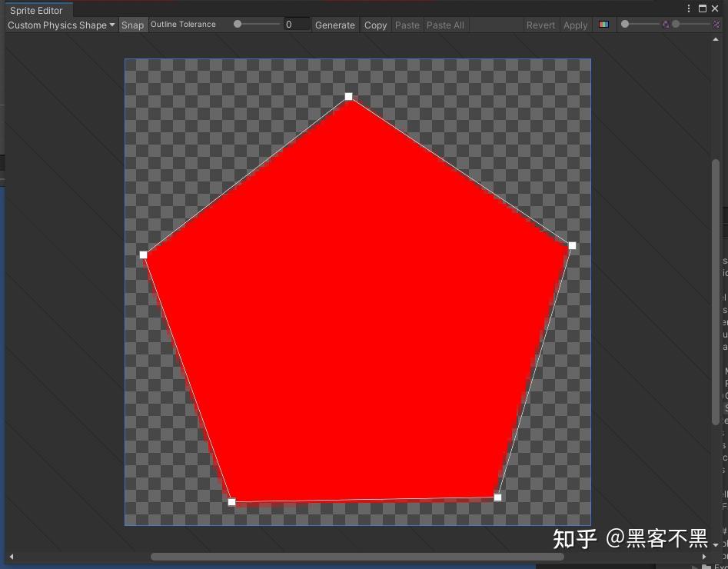The height and width of the screenshot is (569, 728).
Task: Select the left vertex of pentagon outline
Action: [144, 255]
